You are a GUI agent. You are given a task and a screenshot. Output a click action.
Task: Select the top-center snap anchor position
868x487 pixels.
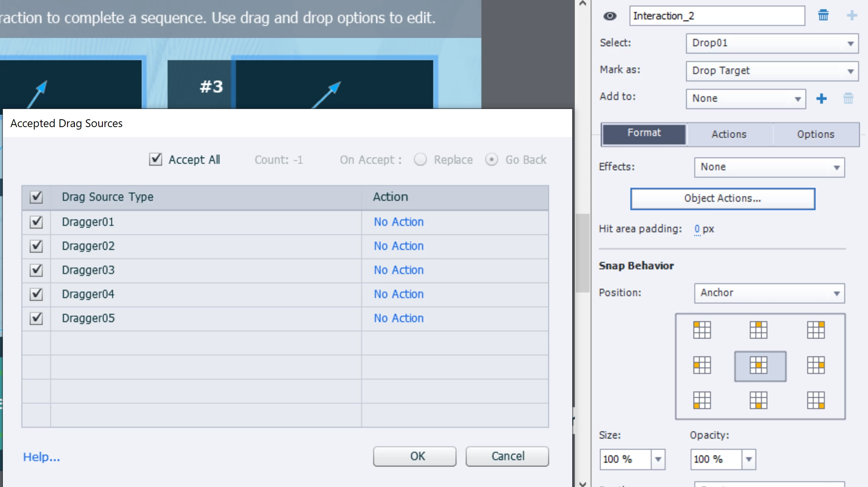tap(758, 329)
